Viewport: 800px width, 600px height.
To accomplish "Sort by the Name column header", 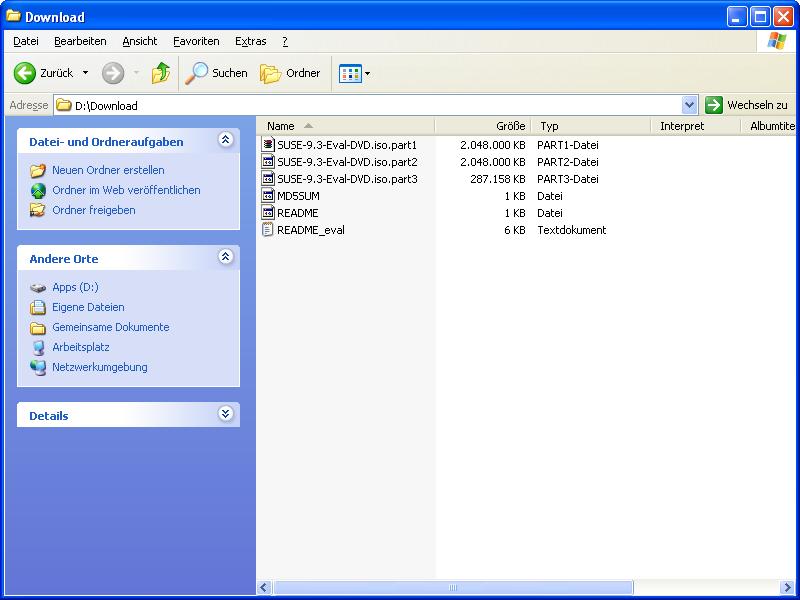I will pos(345,126).
